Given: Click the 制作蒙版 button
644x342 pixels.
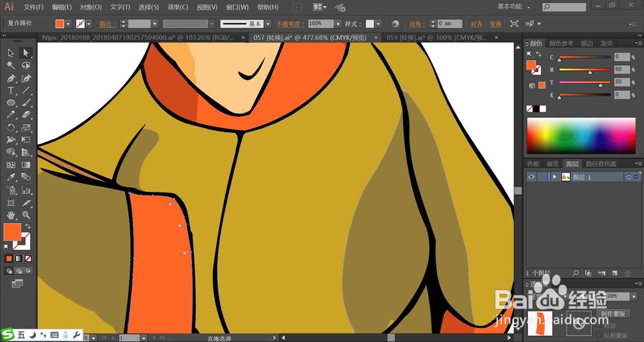Looking at the screenshot, I should pyautogui.click(x=613, y=313).
